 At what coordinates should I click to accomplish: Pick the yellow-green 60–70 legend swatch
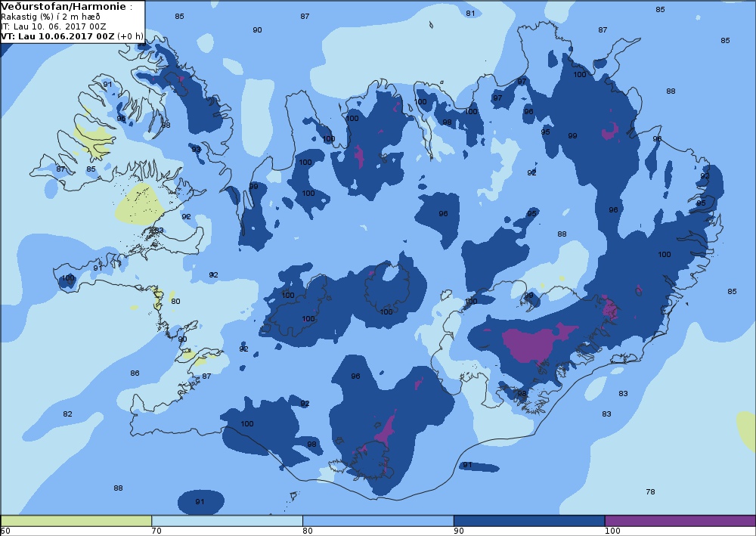[x=76, y=521]
